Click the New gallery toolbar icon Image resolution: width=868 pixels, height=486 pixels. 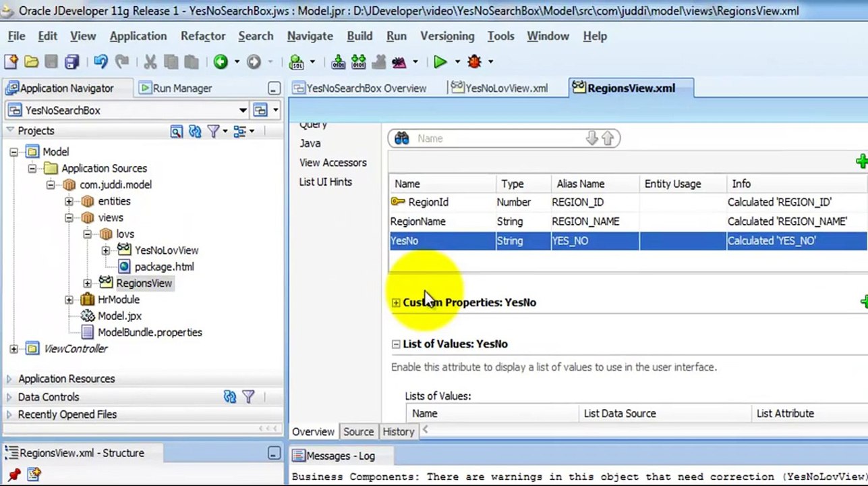[x=11, y=62]
